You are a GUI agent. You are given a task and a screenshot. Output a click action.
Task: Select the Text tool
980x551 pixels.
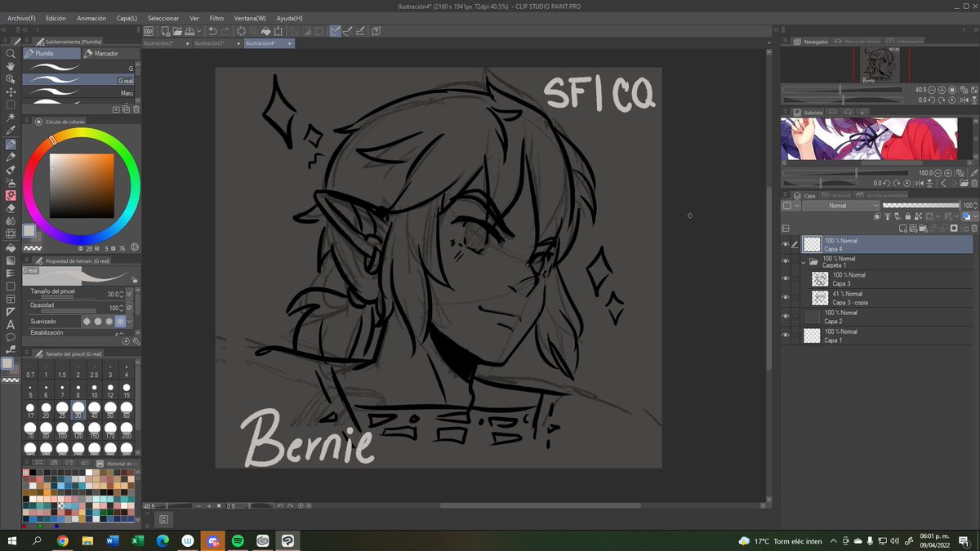pos(11,324)
